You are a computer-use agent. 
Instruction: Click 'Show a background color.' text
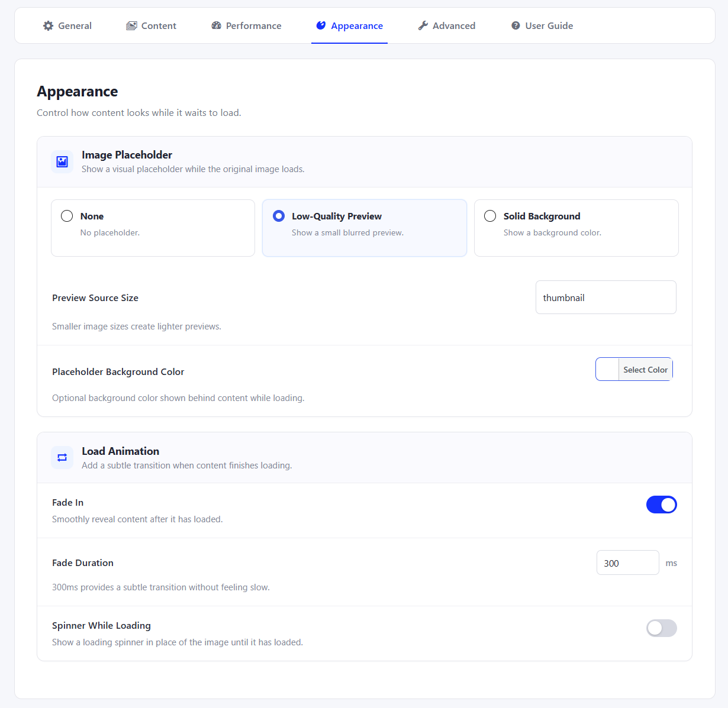pos(552,233)
